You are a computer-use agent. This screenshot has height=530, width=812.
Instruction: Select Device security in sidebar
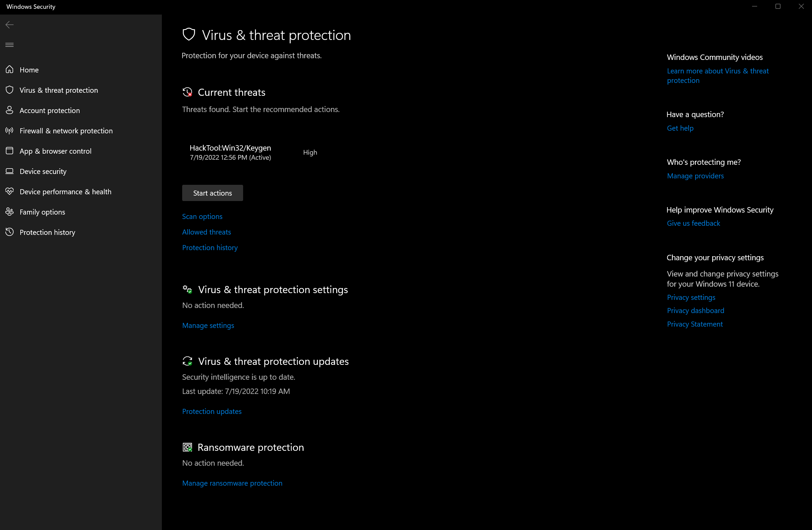[x=81, y=171]
